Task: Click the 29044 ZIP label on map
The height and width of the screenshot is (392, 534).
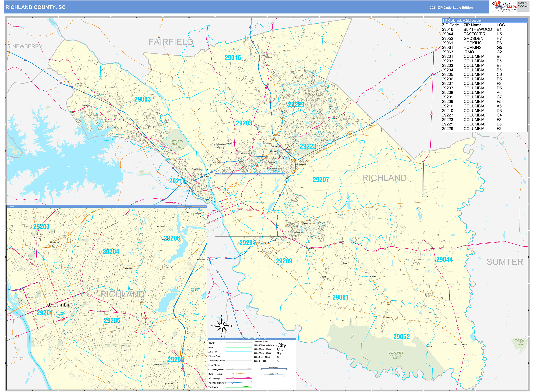Action: (444, 260)
